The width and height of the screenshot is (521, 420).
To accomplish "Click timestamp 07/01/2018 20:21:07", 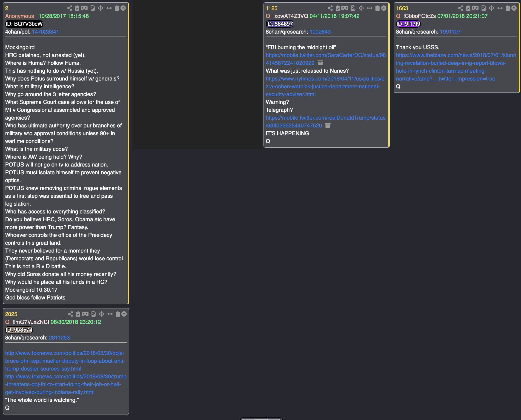I will (462, 16).
